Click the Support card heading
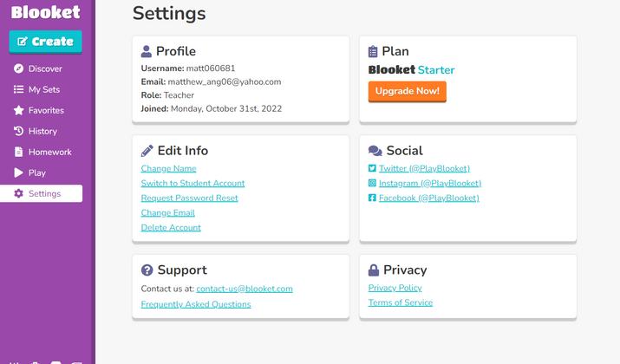 [x=182, y=270]
